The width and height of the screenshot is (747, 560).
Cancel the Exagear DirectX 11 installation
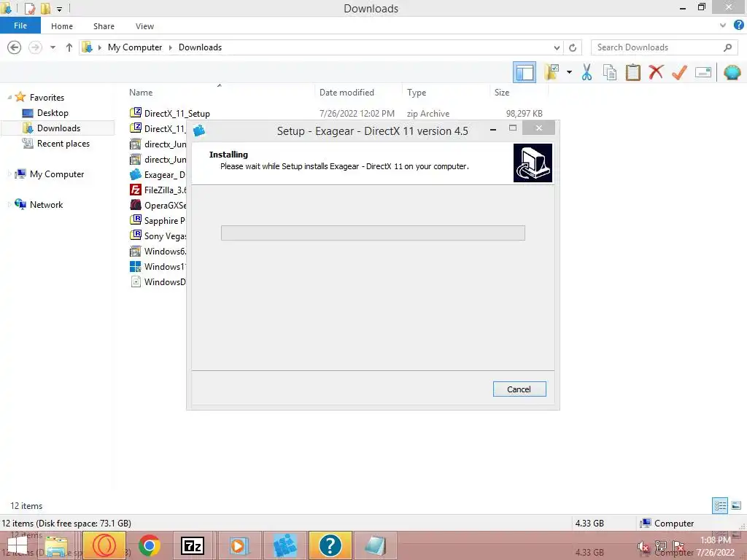519,389
